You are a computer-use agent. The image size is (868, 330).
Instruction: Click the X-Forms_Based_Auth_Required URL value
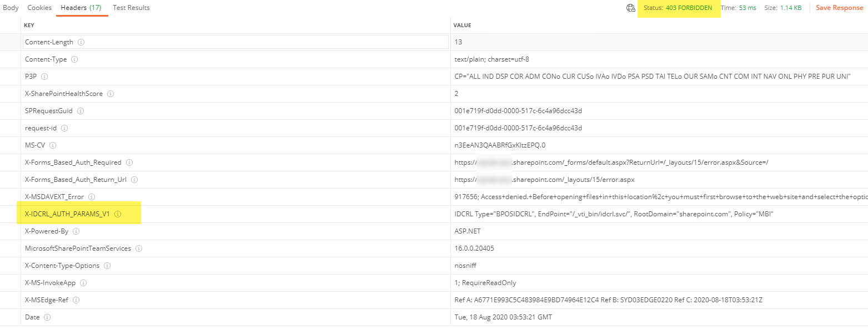(x=611, y=163)
